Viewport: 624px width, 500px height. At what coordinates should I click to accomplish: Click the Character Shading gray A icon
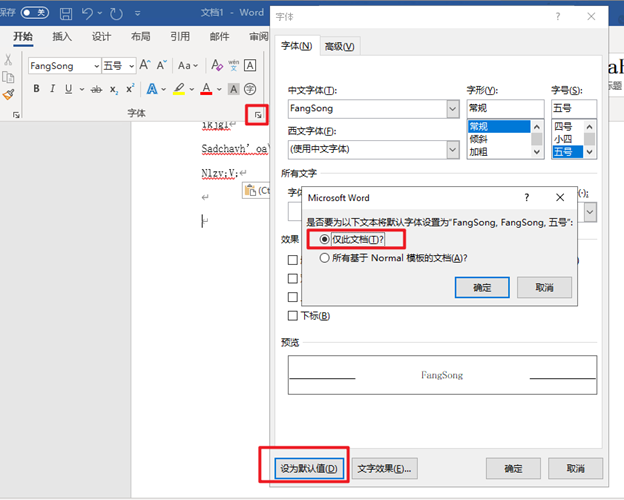coord(234,89)
